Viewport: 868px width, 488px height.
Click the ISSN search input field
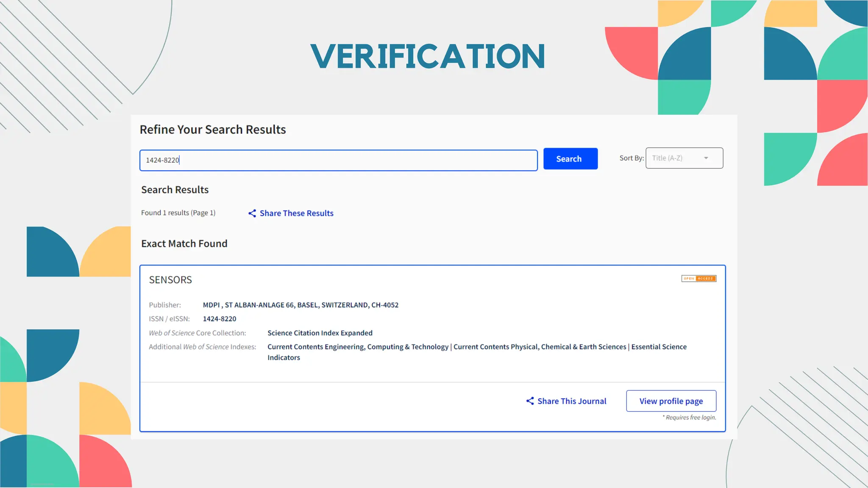[x=338, y=160]
